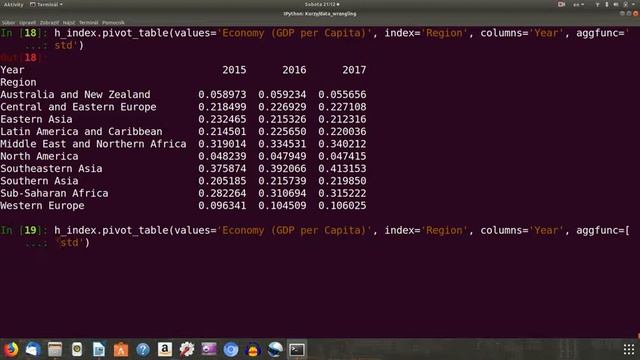640x360 pixels.
Task: Open the Help question-mark icon
Action: click(x=143, y=349)
